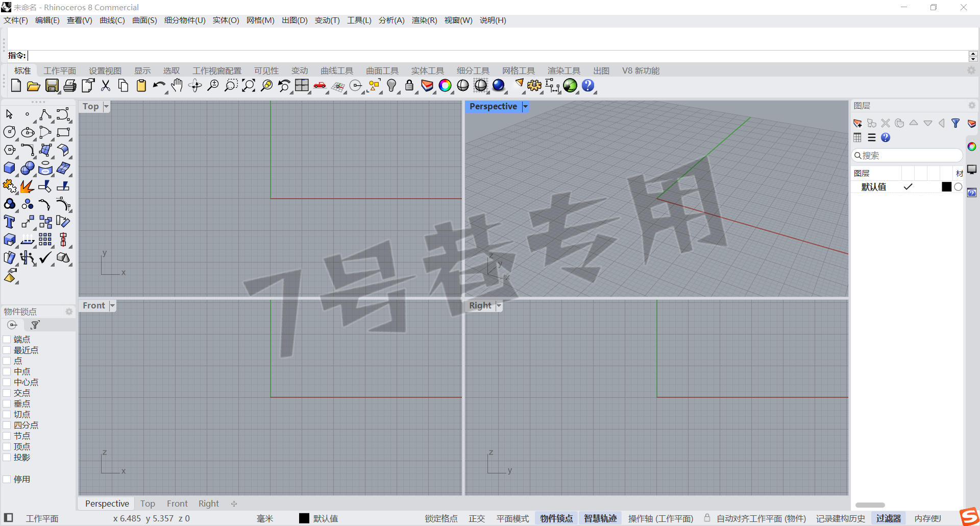Select the Pan hand tool
The image size is (980, 526).
(x=177, y=86)
